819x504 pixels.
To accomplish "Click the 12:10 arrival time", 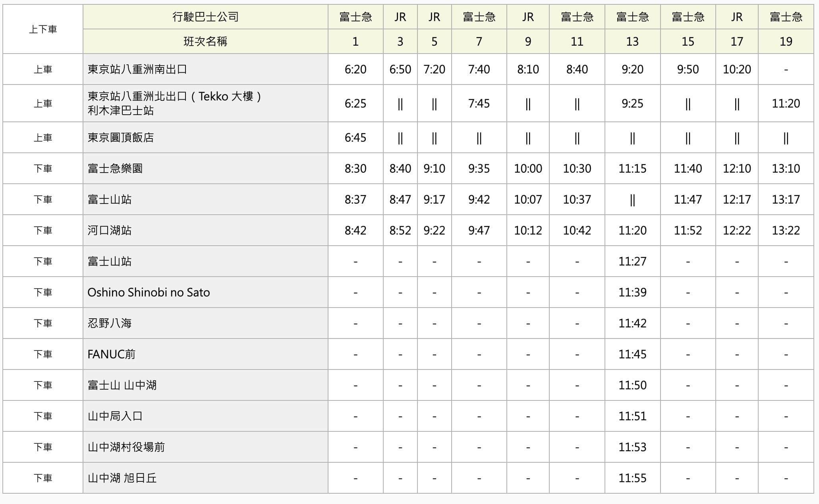I will (x=737, y=169).
